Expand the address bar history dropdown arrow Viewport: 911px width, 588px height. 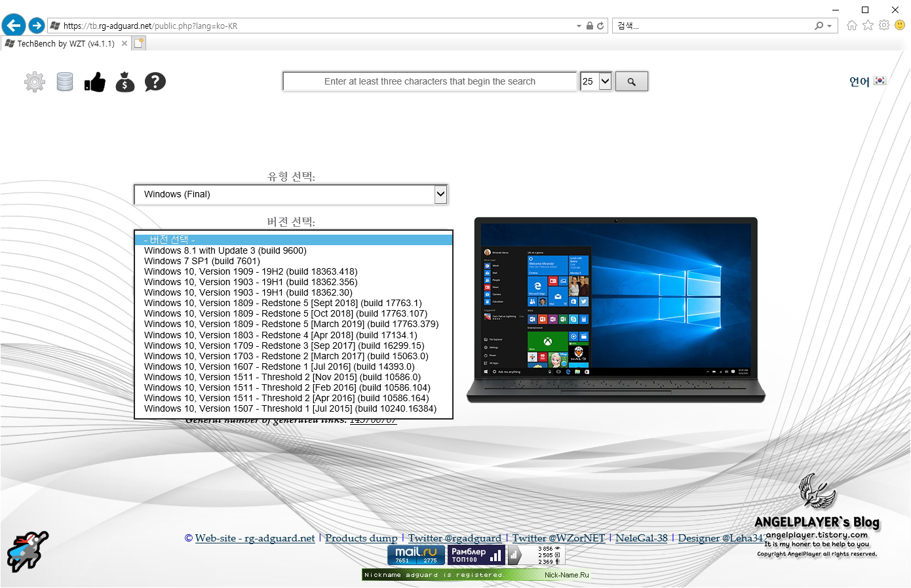(579, 26)
